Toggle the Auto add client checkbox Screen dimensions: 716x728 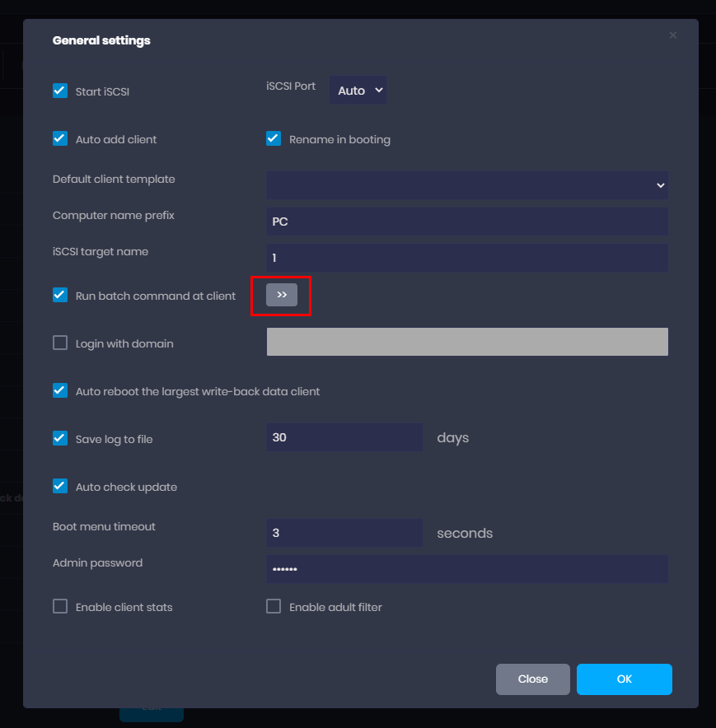point(60,139)
